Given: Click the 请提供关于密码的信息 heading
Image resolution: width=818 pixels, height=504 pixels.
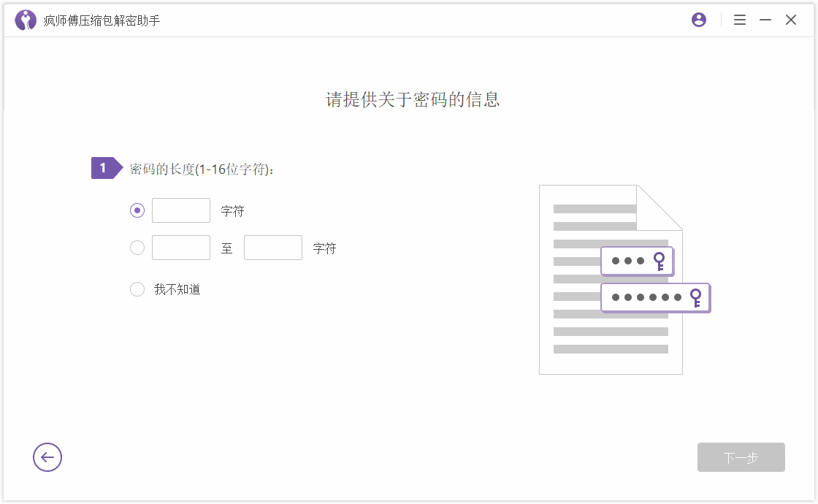Looking at the screenshot, I should point(412,99).
